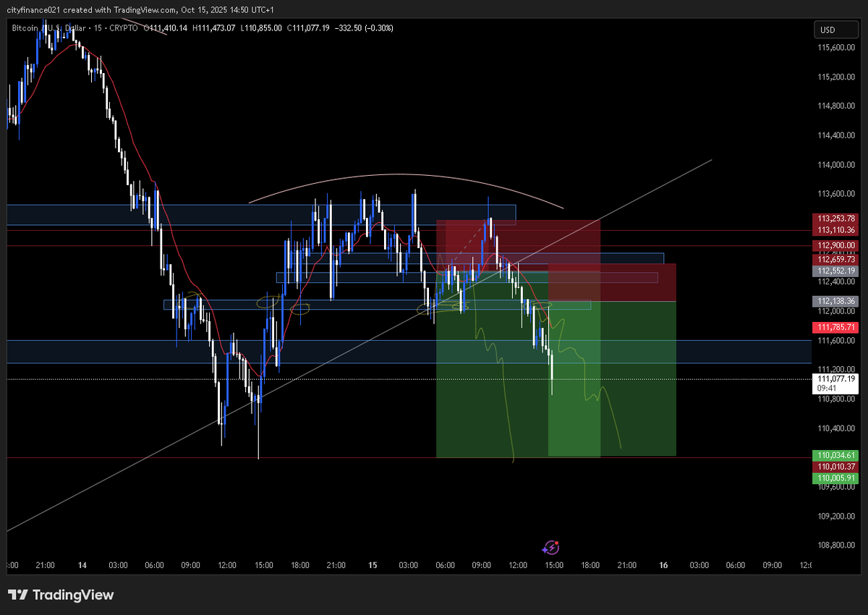Viewport: 868px width, 615px height.
Task: Click the purple lightning event icon
Action: click(x=552, y=548)
